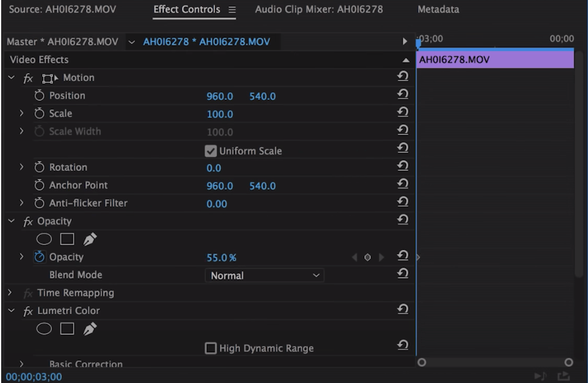Click Play only audio button

pos(541,376)
